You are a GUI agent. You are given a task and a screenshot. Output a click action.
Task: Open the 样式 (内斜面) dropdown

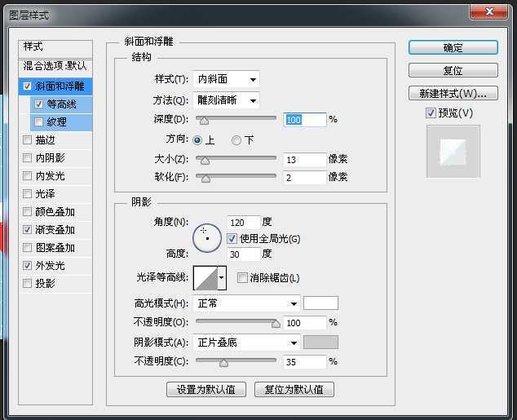click(x=227, y=79)
